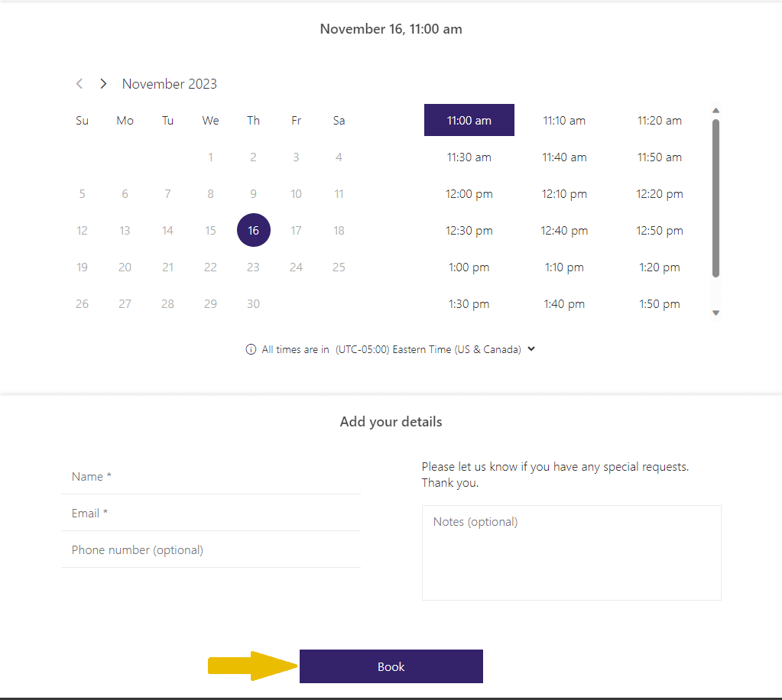This screenshot has width=782, height=700.
Task: Focus the Email input field
Action: point(211,513)
